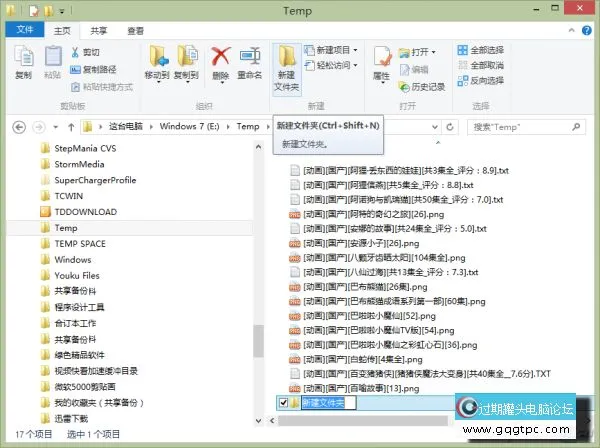Click the Forward navigation arrow

39,127
